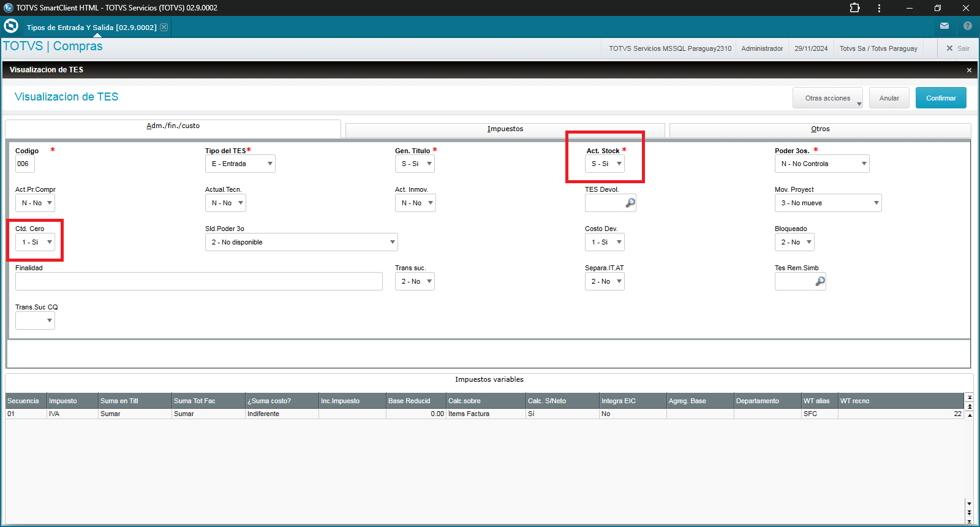Click the ¿Suma costo? column header

point(282,401)
